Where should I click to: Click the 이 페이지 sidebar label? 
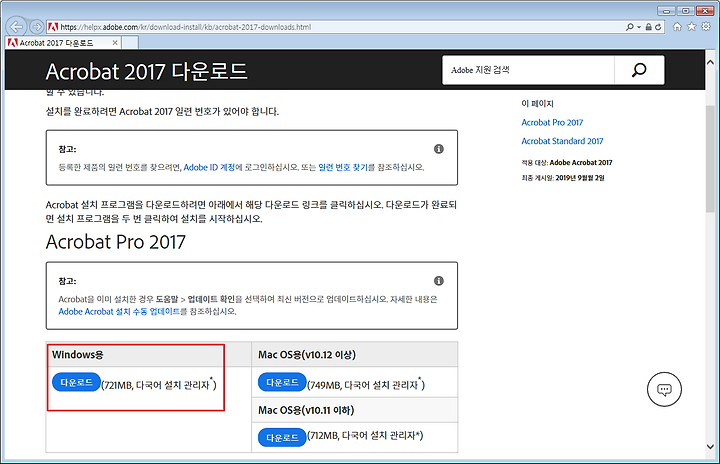(537, 104)
